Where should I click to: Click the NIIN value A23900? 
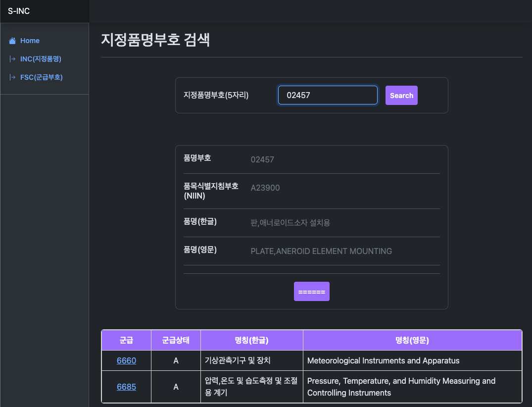click(x=265, y=188)
